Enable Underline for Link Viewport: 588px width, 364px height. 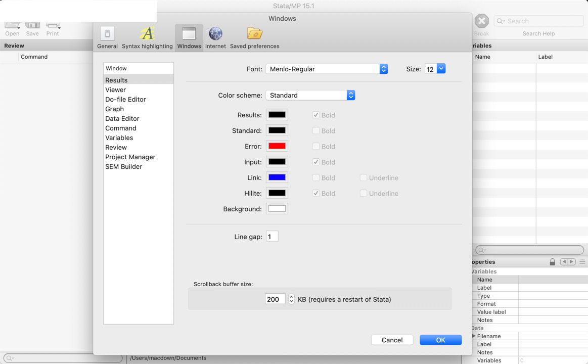(x=364, y=177)
